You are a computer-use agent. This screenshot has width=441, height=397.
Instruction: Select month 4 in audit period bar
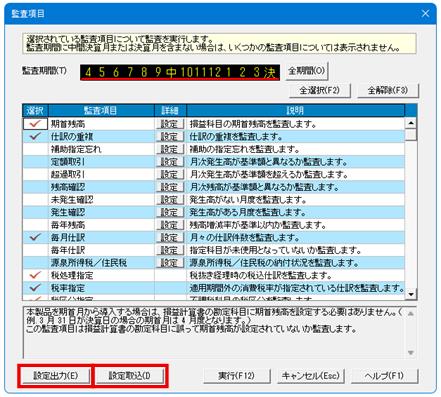coord(88,72)
